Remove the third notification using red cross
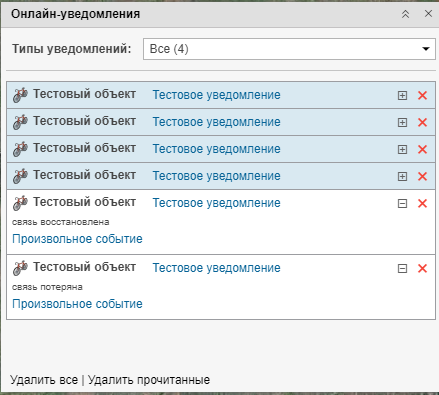Image resolution: width=439 pixels, height=395 pixels. [x=422, y=149]
